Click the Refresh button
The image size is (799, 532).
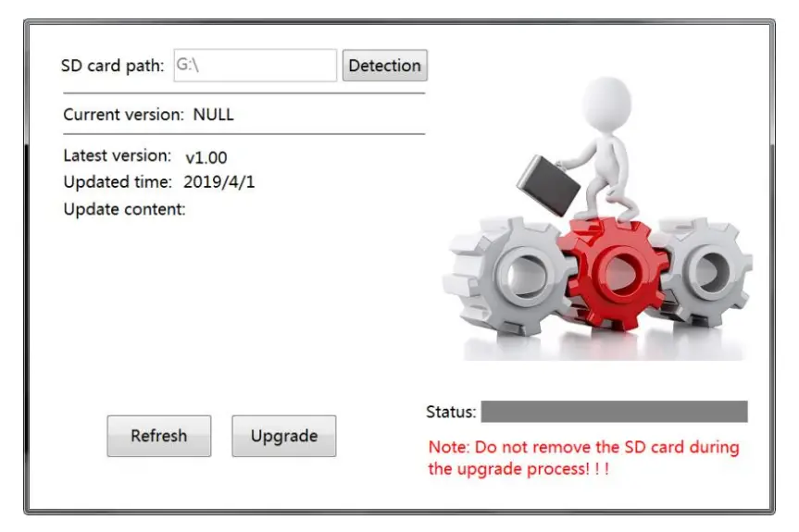click(159, 436)
